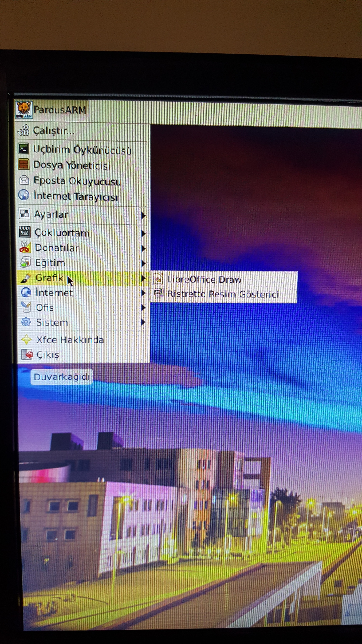The image size is (362, 644).
Task: Click the scissors icon for Donatılar
Action: pos(25,247)
